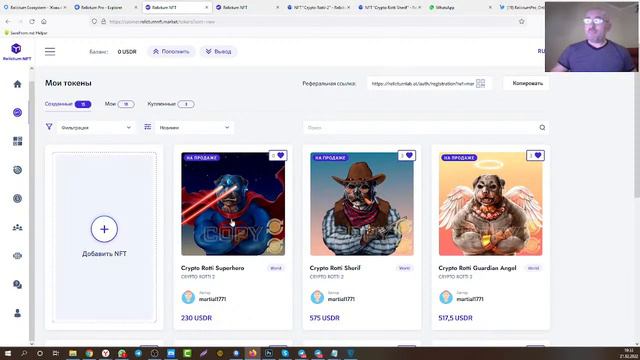Open Crypto Rotti Sherif title link
Image resolution: width=640 pixels, height=360 pixels.
click(x=335, y=268)
